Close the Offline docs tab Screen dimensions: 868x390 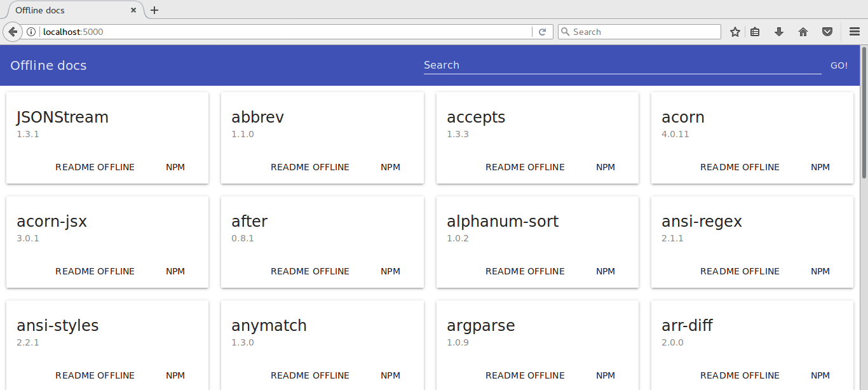[x=133, y=10]
